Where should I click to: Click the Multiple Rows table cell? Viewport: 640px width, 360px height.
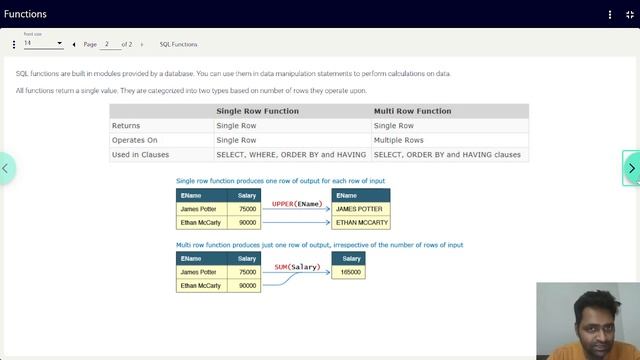coord(450,140)
